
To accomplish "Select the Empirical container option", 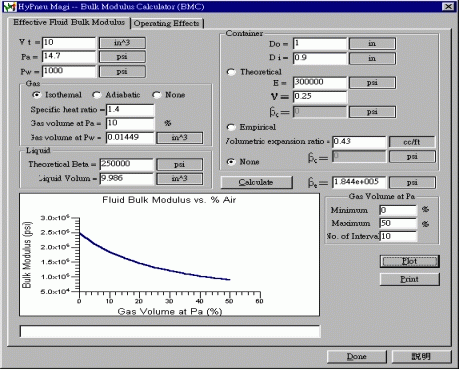I will (231, 127).
